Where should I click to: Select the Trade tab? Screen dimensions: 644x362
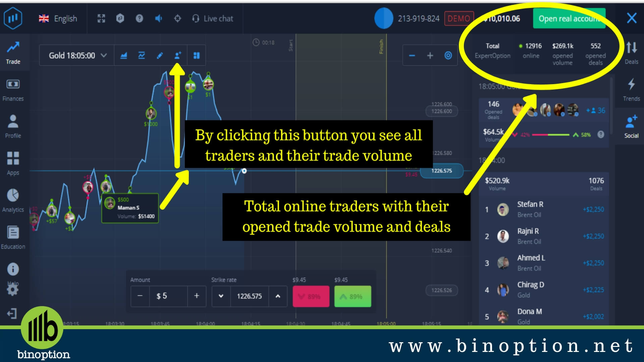click(12, 53)
